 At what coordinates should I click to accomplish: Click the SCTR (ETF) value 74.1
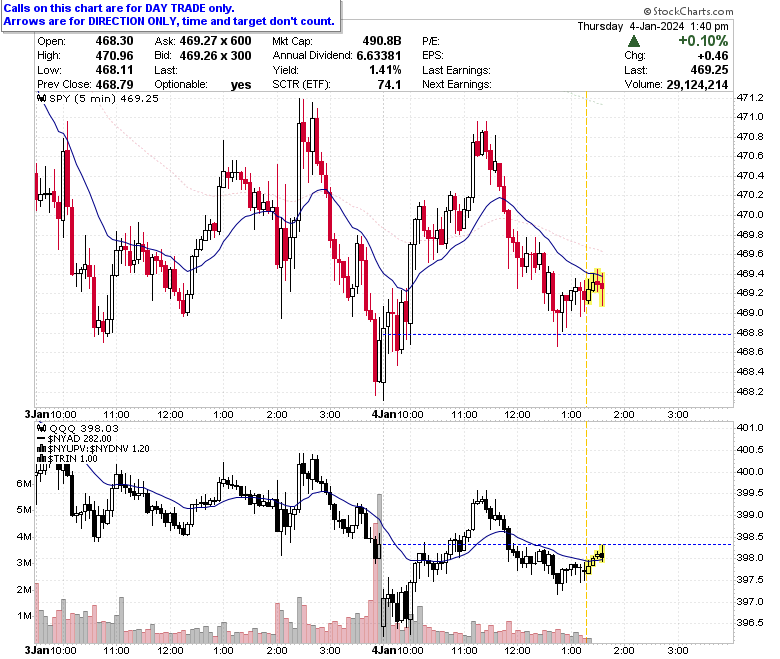pyautogui.click(x=389, y=85)
